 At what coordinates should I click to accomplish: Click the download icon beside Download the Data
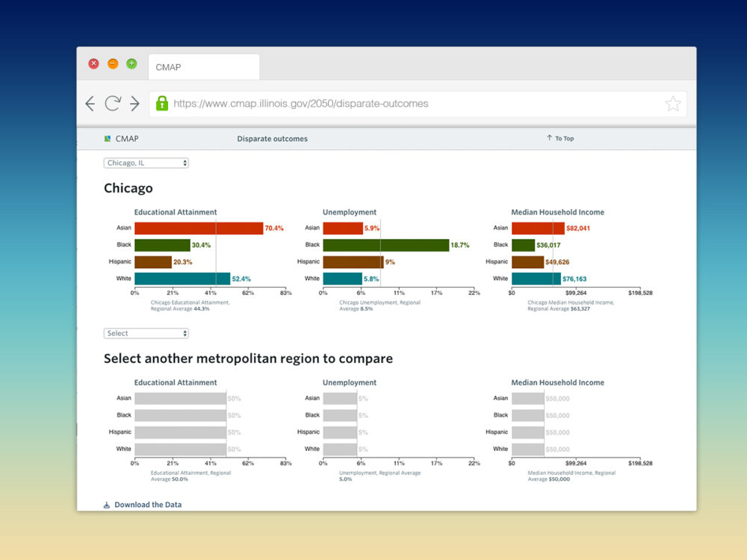point(107,505)
